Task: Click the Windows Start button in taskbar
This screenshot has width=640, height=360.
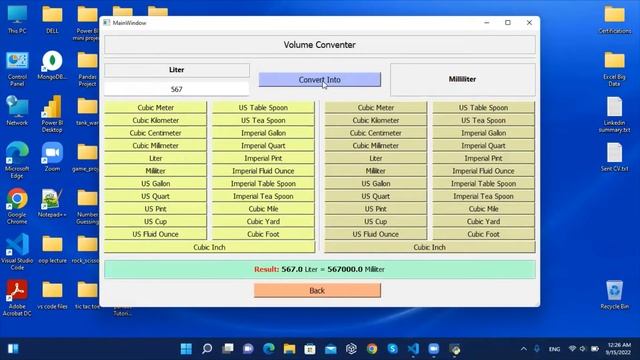Action: pyautogui.click(x=186, y=349)
